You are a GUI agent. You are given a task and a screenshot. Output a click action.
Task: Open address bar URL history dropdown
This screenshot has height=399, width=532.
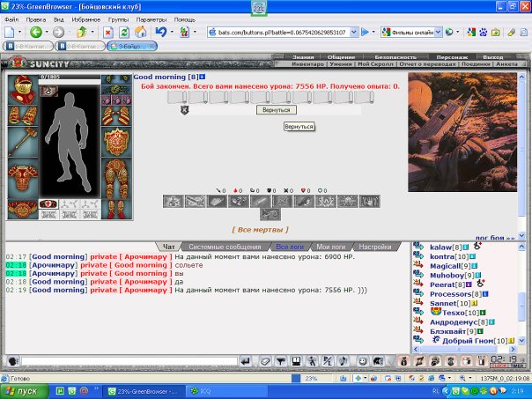(353, 33)
